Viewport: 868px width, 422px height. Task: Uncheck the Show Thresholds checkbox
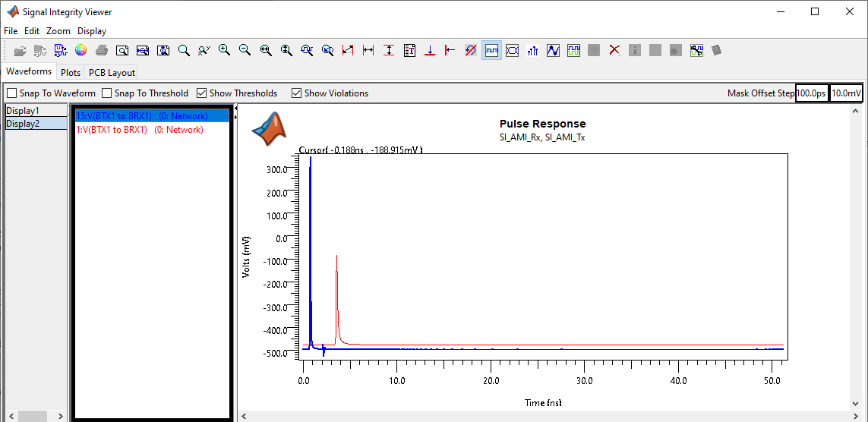pos(202,93)
